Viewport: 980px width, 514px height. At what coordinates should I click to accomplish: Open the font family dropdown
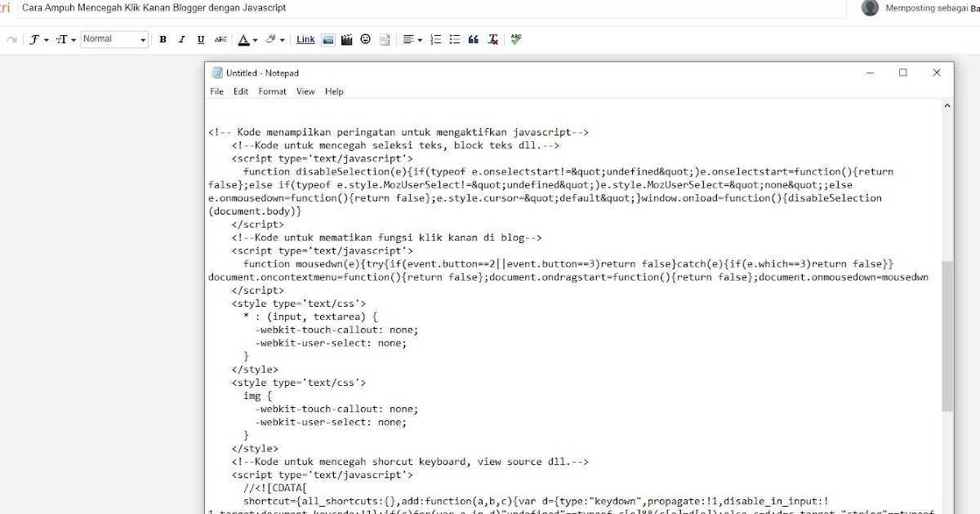pyautogui.click(x=38, y=39)
